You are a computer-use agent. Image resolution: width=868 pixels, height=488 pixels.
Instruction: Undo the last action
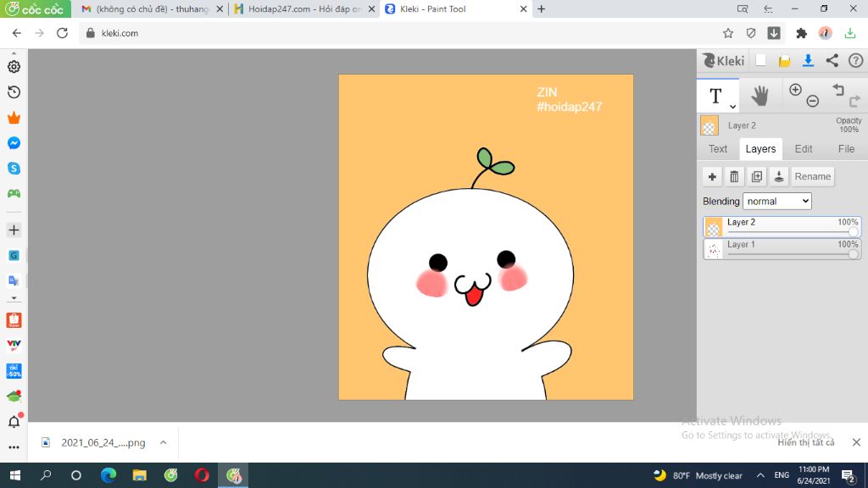(838, 90)
